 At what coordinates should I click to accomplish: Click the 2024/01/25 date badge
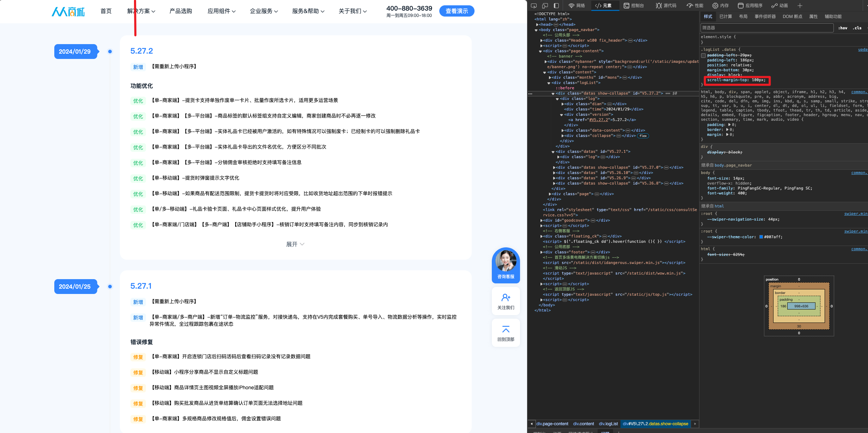pos(75,287)
